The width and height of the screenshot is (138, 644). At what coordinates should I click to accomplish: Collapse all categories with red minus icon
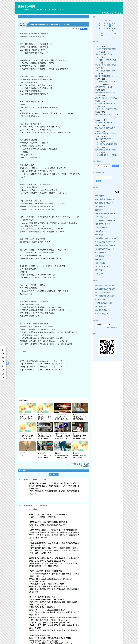pyautogui.click(x=118, y=192)
